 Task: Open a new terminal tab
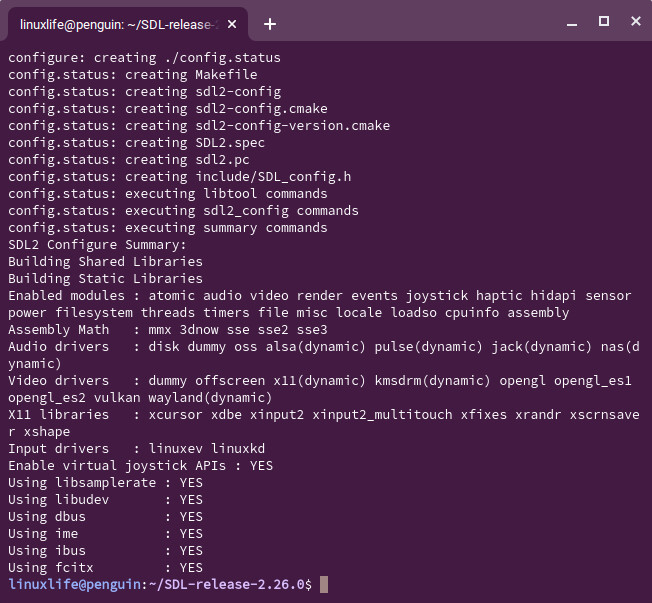270,24
